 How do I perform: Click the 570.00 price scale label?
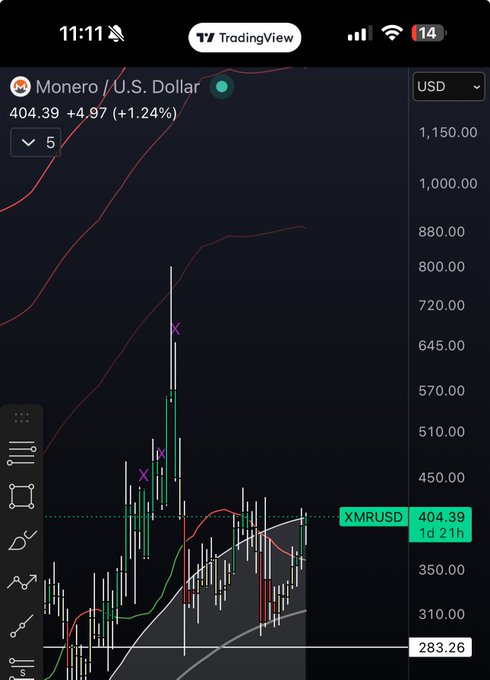click(441, 391)
